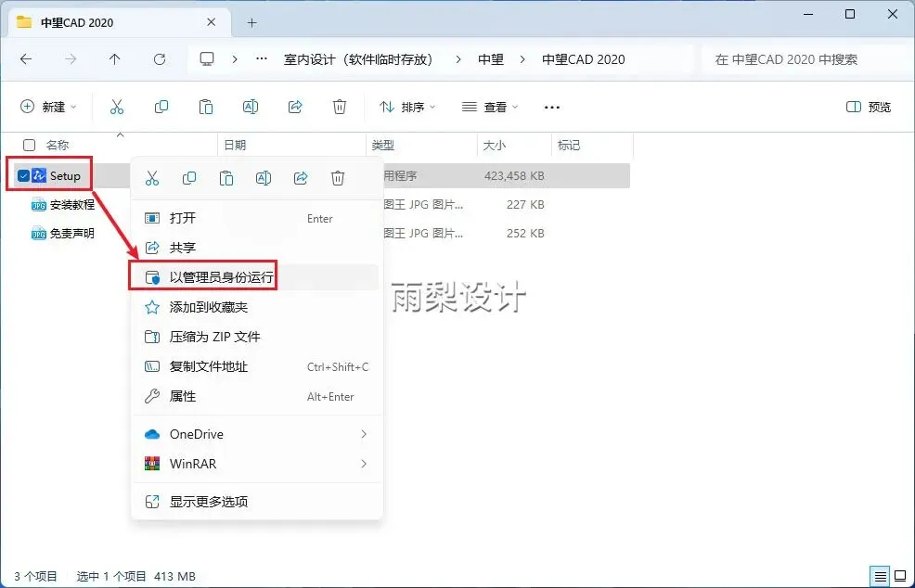The height and width of the screenshot is (588, 915).
Task: Sort by the 大小 column header
Action: (x=495, y=145)
